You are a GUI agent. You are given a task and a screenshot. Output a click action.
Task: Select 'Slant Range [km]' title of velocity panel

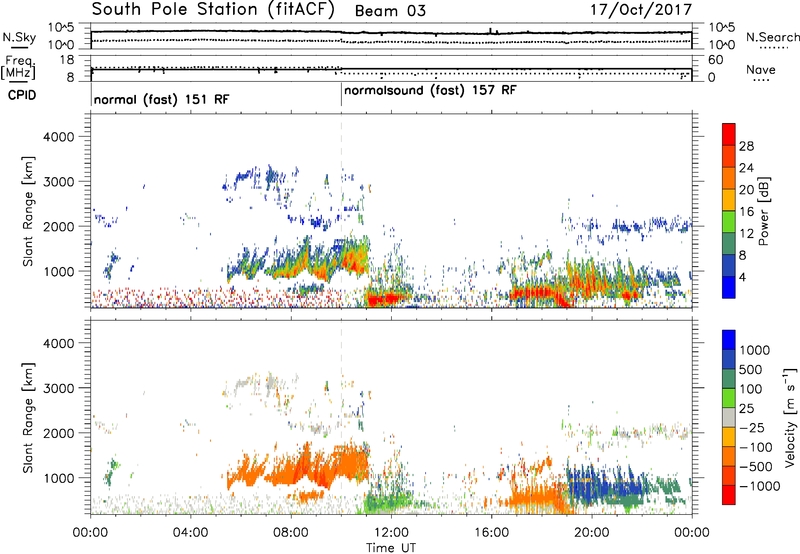[x=28, y=418]
